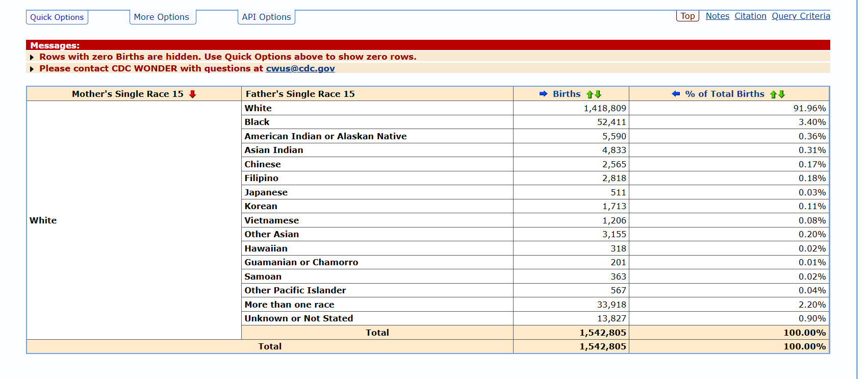This screenshot has width=868, height=379.
Task: Click the Births column header text
Action: (x=567, y=94)
